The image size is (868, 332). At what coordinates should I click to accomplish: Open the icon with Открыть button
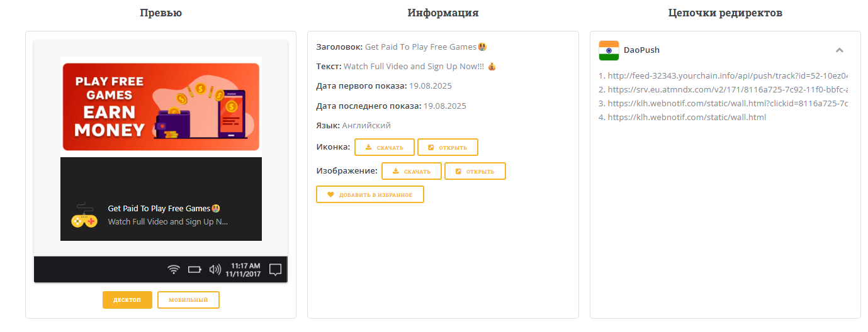tap(448, 147)
